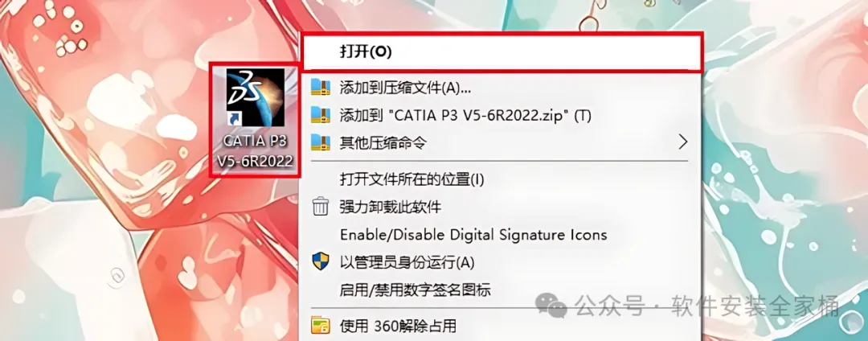Image resolution: width=868 pixels, height=341 pixels.
Task: Choose 打开(O) in the context menu
Action: (x=502, y=52)
